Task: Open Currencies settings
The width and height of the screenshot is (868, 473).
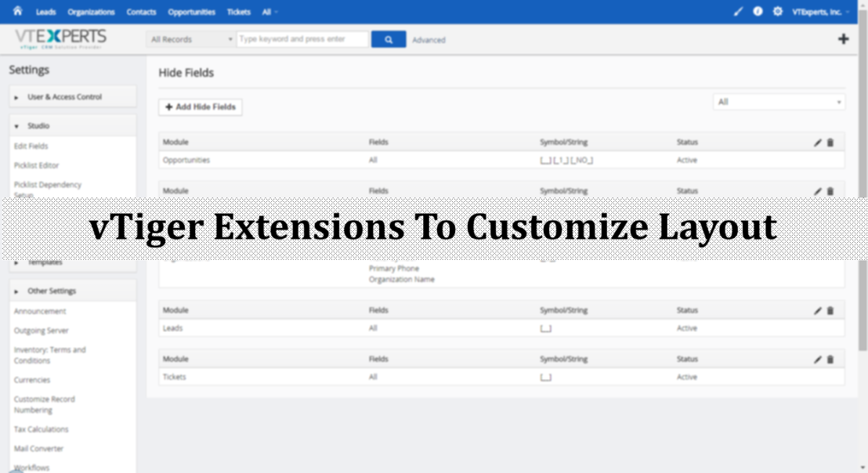Action: click(32, 380)
